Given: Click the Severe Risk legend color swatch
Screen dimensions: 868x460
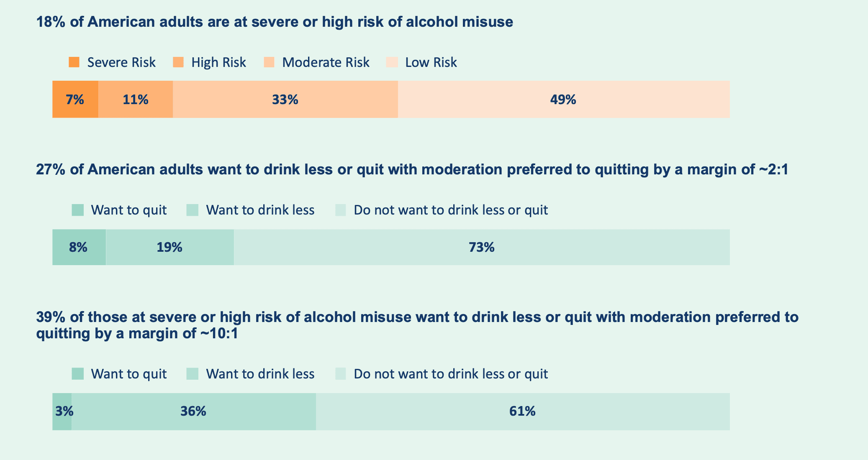Looking at the screenshot, I should pyautogui.click(x=74, y=62).
